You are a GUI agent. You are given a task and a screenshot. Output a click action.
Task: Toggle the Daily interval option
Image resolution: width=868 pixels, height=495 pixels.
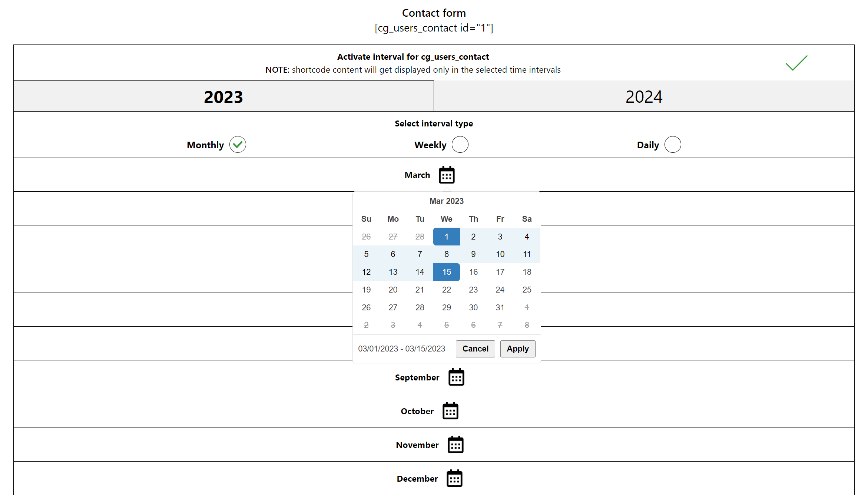point(672,144)
